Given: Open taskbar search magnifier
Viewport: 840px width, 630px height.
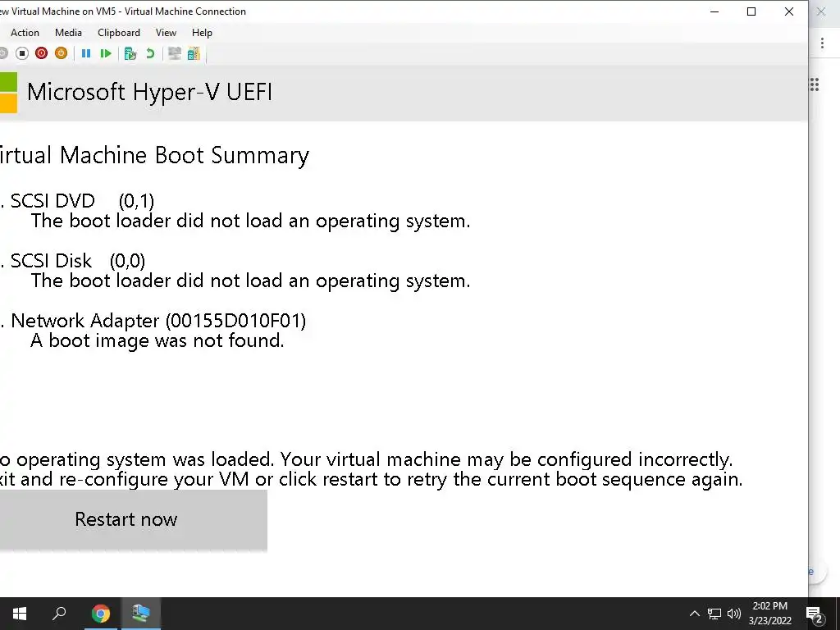Looking at the screenshot, I should coord(59,614).
